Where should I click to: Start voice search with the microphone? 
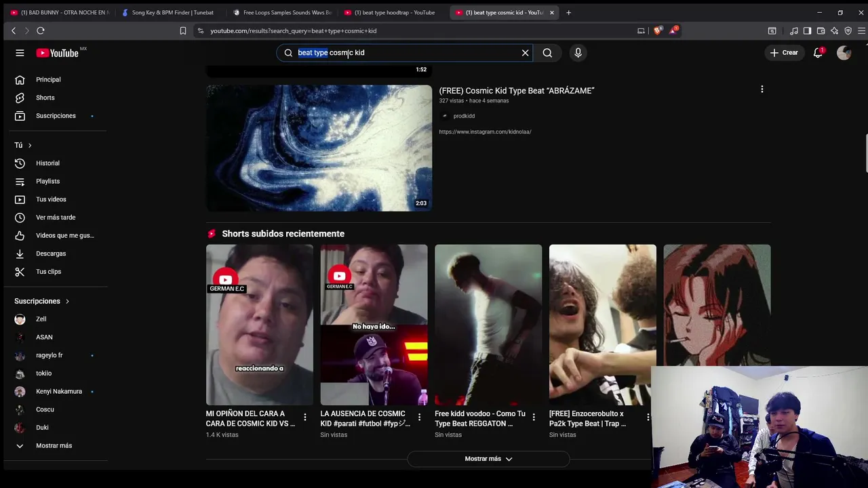point(578,53)
